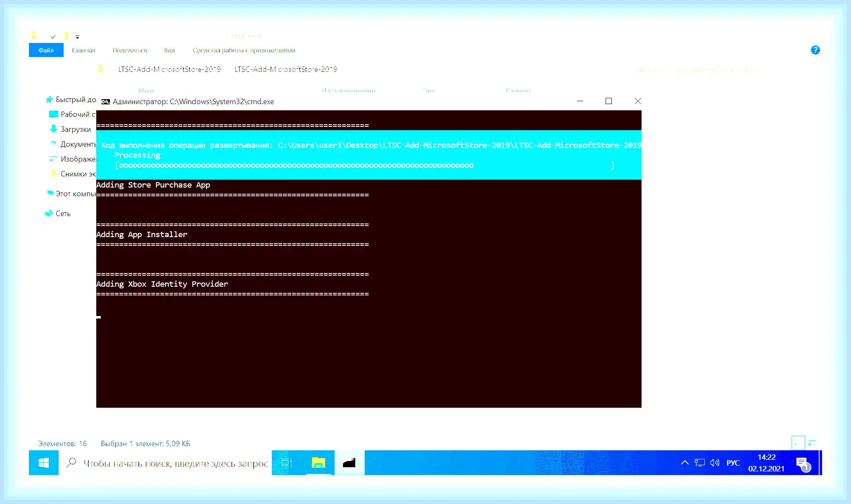Click the cmd taskbar icon

(349, 463)
